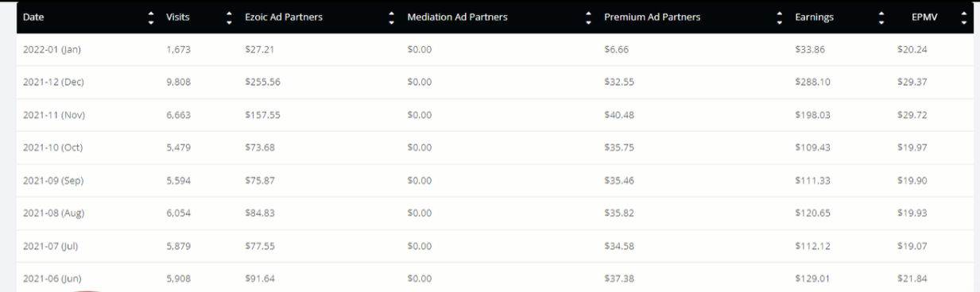Screen dimensions: 980x292
Task: Click the $255.56 Ezoic earnings cell
Action: pyautogui.click(x=263, y=83)
